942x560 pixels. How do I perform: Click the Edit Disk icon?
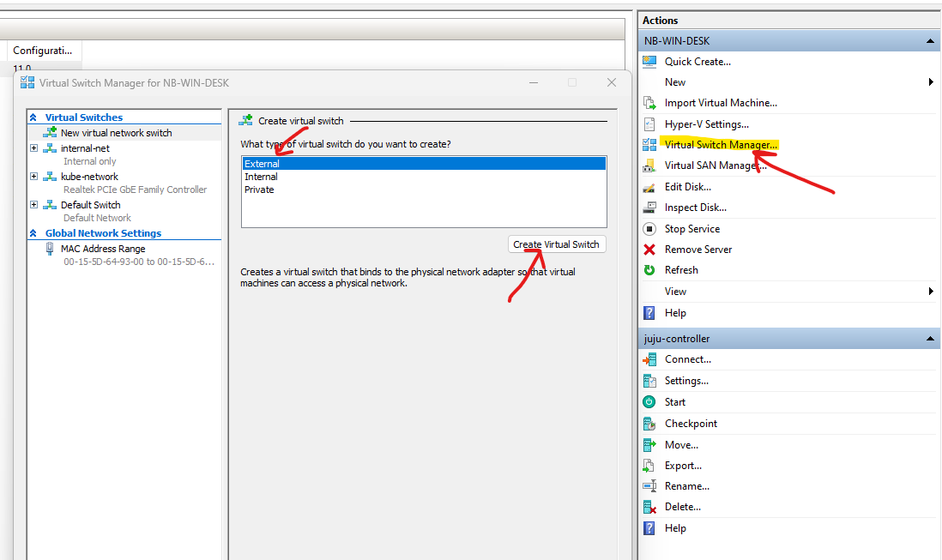point(649,187)
